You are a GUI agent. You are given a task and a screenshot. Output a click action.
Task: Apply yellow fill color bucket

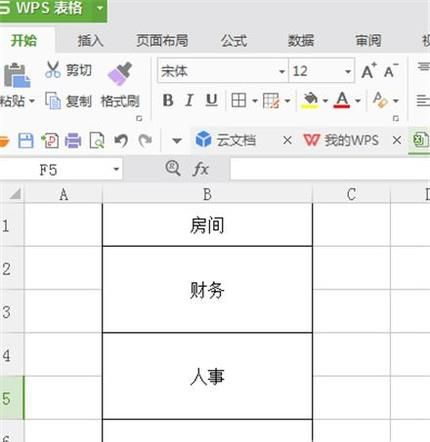[310, 100]
